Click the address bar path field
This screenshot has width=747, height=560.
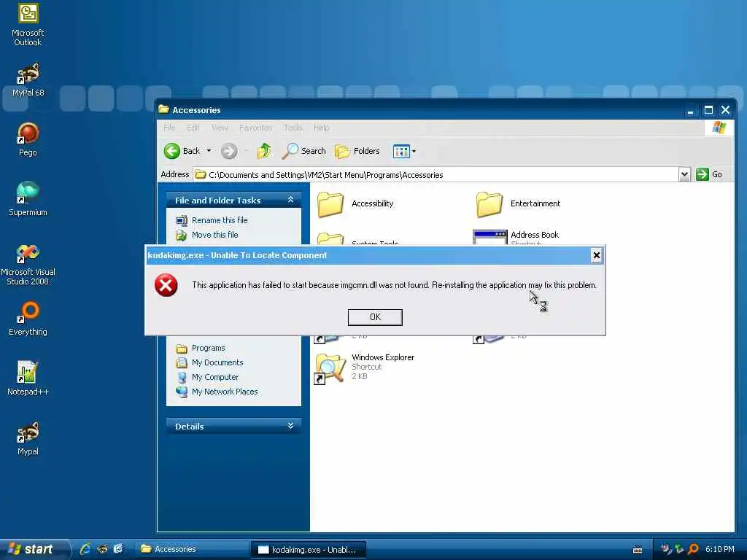pos(436,175)
